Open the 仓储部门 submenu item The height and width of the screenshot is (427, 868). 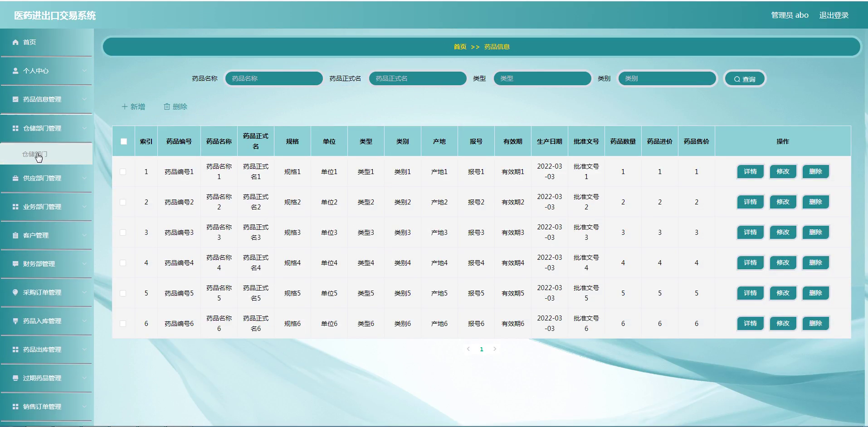[46, 154]
